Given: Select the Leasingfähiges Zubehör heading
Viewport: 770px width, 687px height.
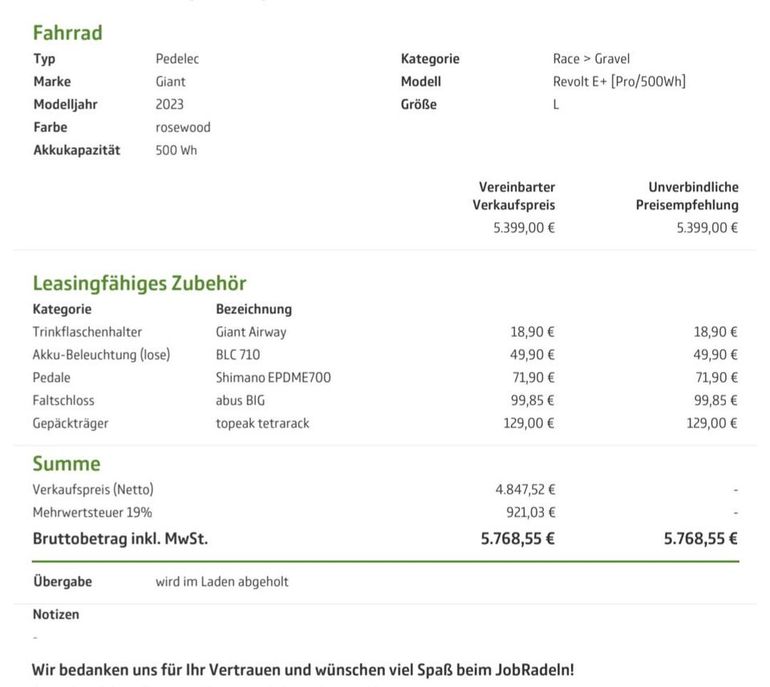Looking at the screenshot, I should point(139,283).
